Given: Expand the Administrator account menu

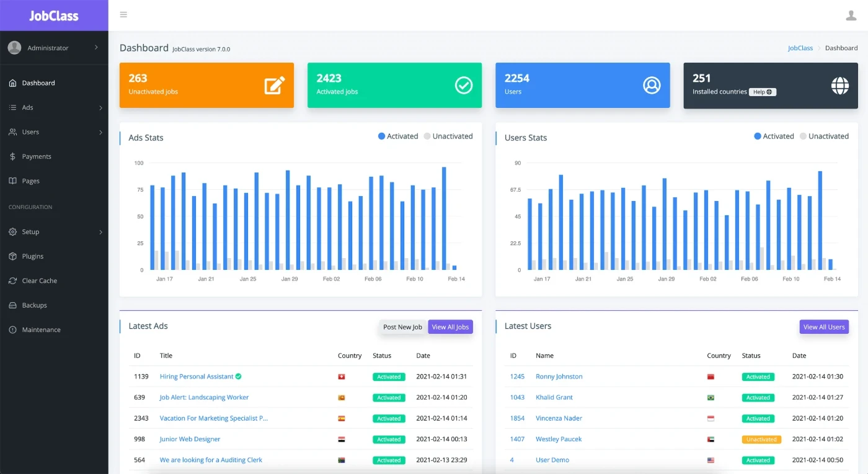Looking at the screenshot, I should 96,48.
